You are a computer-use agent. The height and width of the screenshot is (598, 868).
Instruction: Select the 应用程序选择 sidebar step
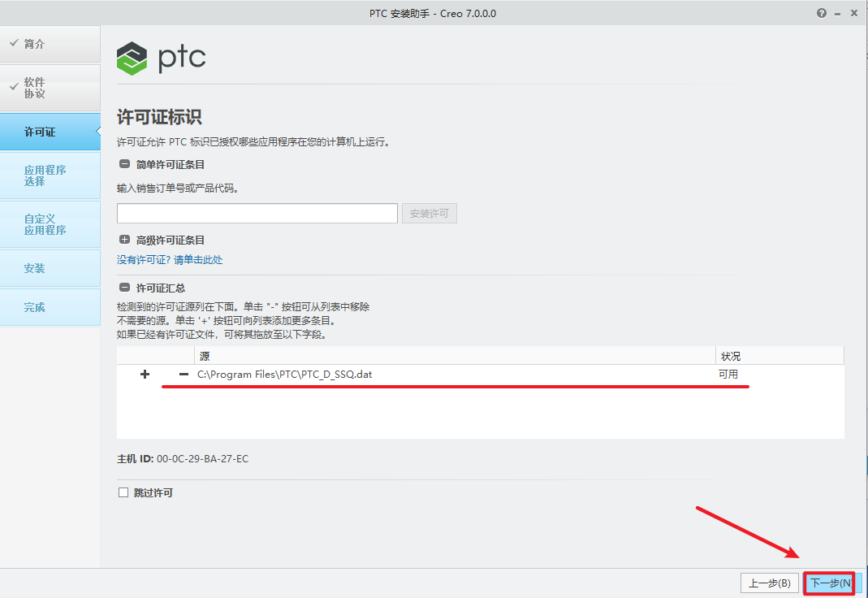50,175
